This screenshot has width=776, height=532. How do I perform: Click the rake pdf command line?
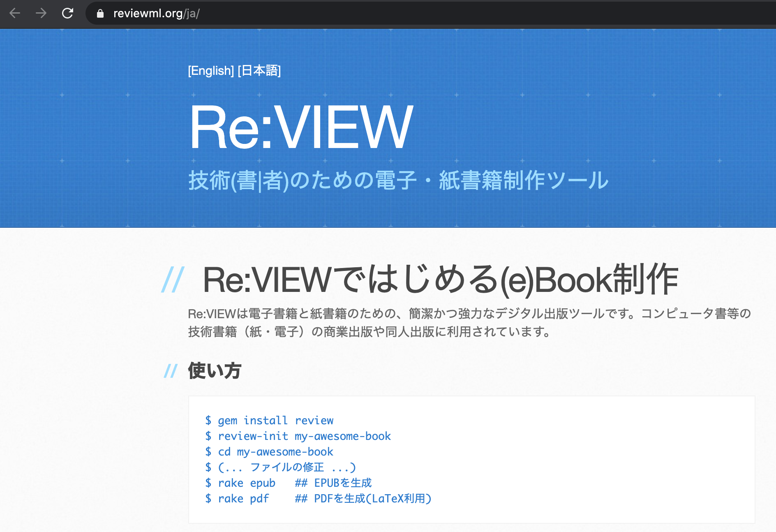tap(318, 498)
